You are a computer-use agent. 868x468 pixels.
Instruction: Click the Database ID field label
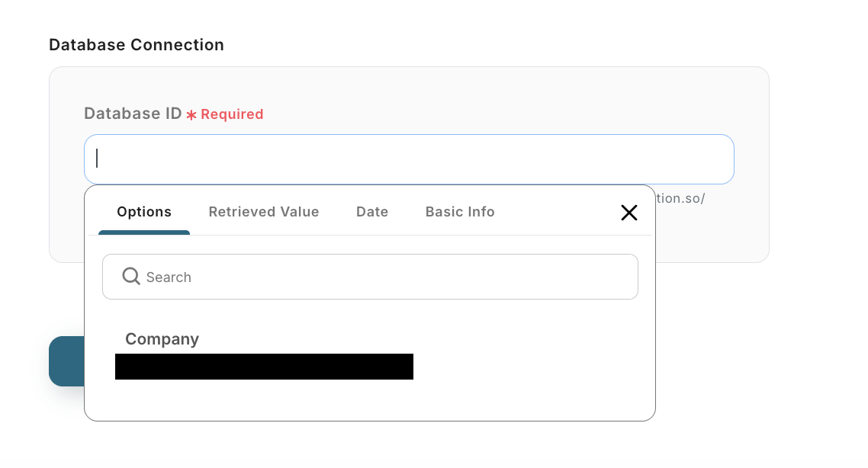[133, 114]
